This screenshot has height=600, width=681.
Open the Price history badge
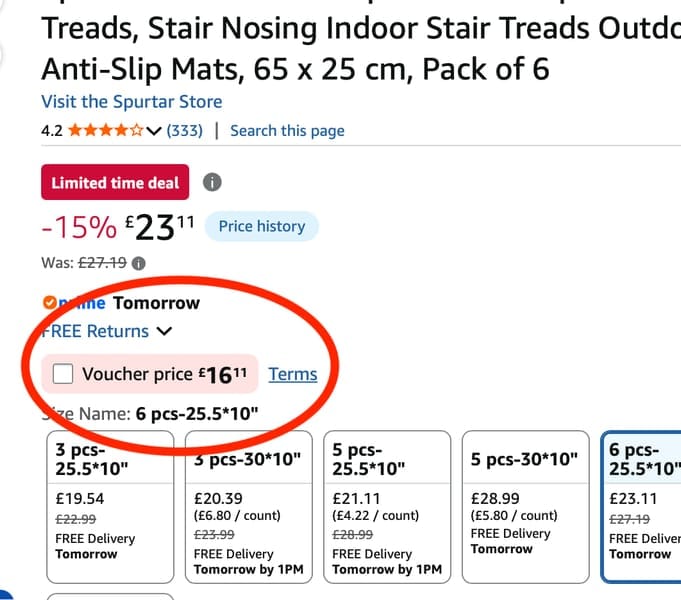click(262, 226)
